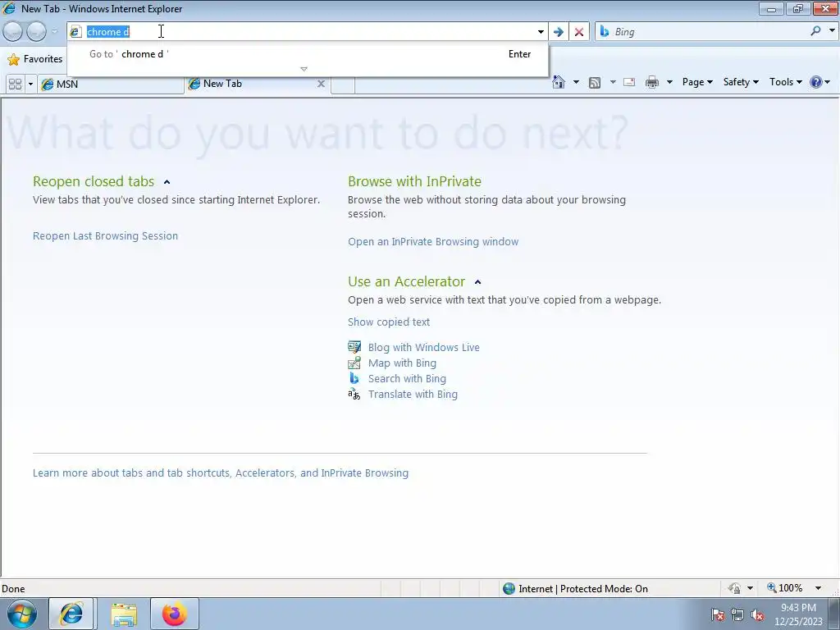The width and height of the screenshot is (840, 630).
Task: Click Internet Explorer taskbar icon
Action: (71, 614)
